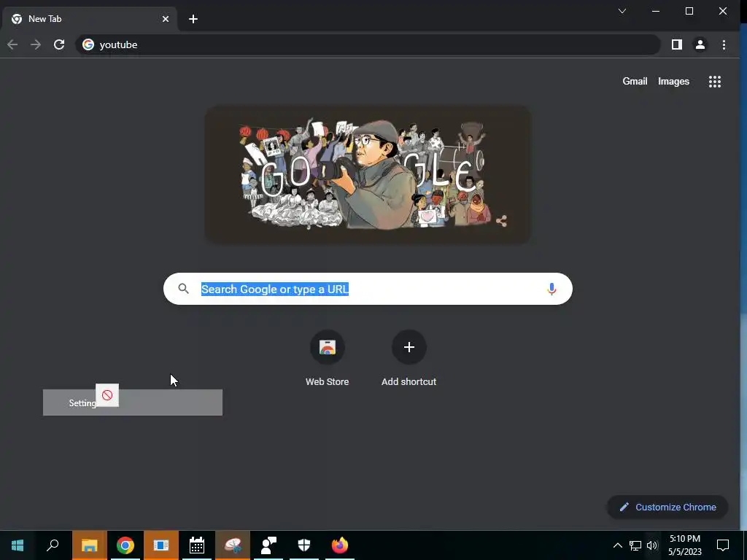Click the Google icon in address bar
This screenshot has width=747, height=560.
tap(88, 44)
